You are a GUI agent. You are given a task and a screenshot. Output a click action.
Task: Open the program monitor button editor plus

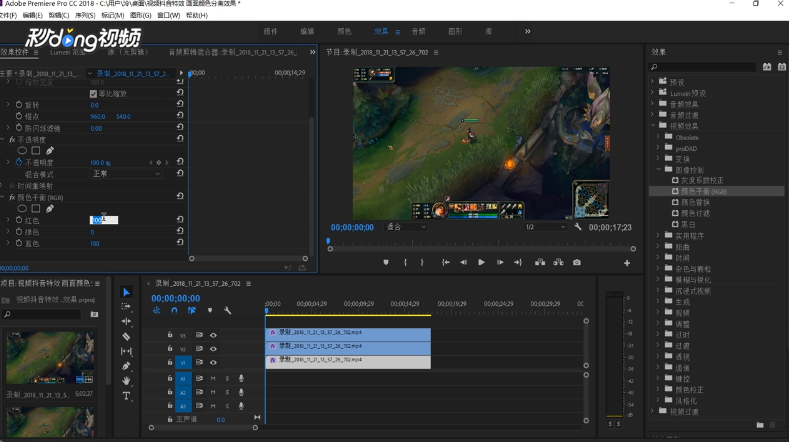coord(627,263)
